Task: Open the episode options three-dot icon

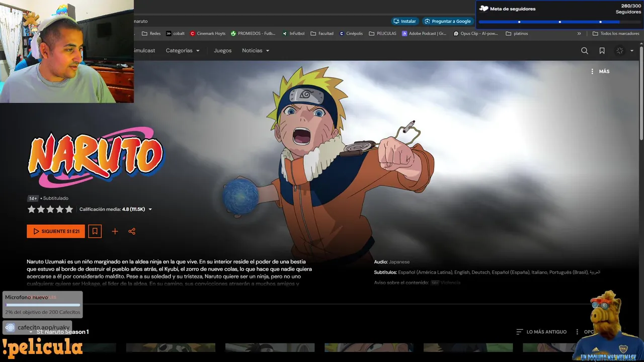Action: [x=578, y=332]
